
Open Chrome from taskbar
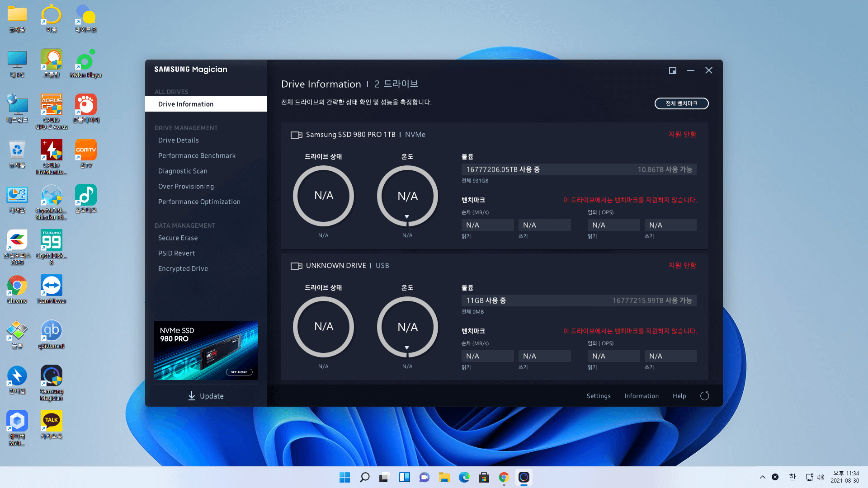(x=504, y=477)
